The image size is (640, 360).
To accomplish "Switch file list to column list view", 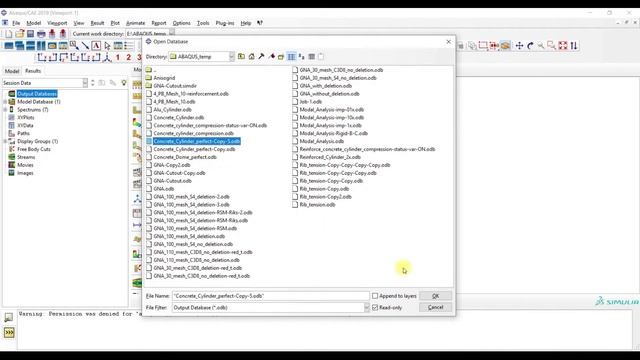I will click(291, 57).
